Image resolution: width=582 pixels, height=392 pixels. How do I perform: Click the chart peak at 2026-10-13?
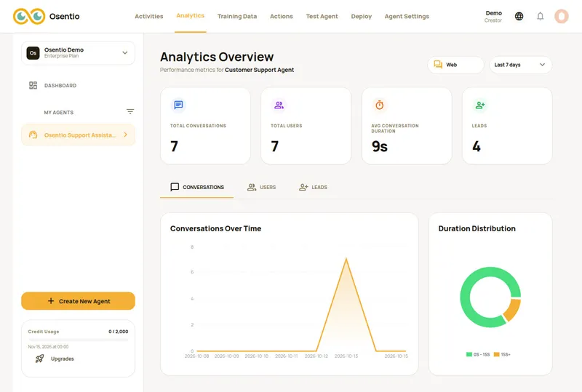(x=346, y=259)
